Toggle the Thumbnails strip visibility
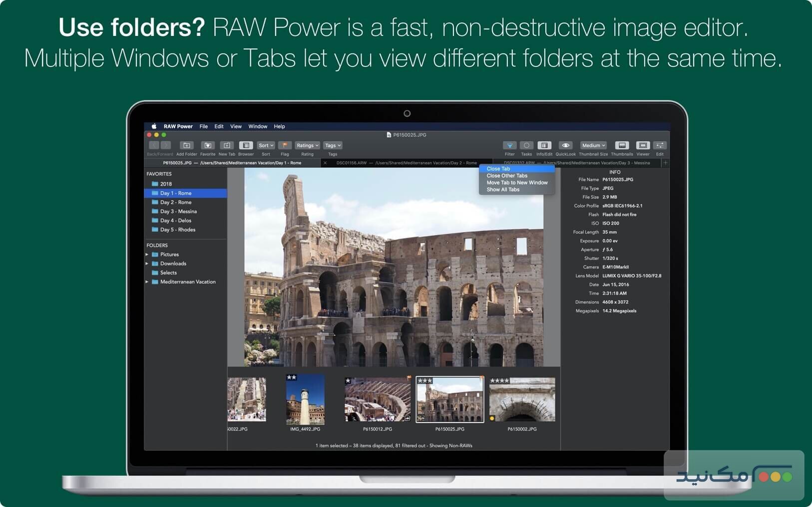 tap(622, 146)
